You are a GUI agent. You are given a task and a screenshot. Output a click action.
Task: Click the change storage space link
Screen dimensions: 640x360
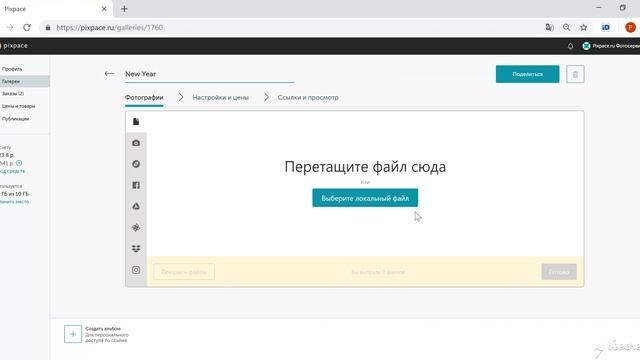click(14, 202)
